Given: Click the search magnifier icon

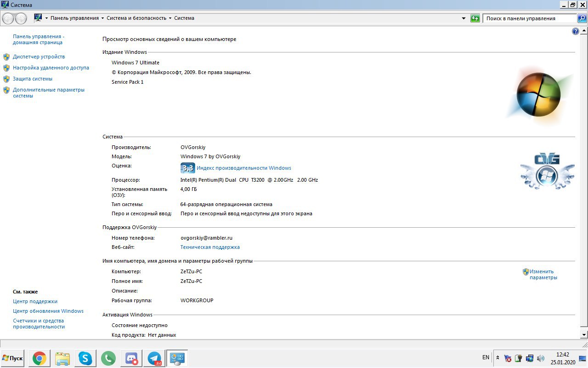Looking at the screenshot, I should 582,18.
